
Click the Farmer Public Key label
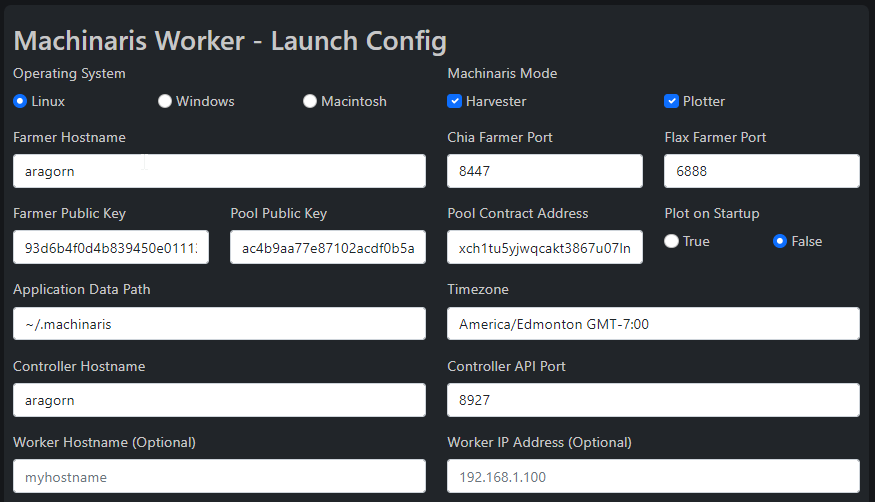click(70, 214)
